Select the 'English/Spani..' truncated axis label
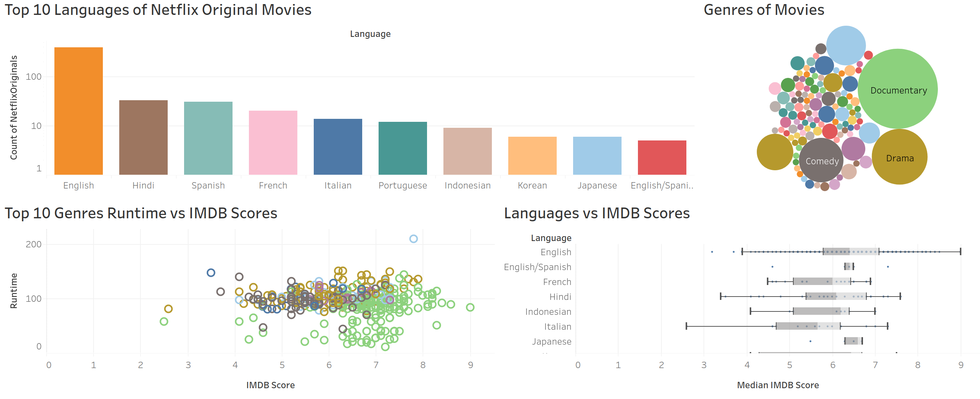The width and height of the screenshot is (980, 399). (x=662, y=185)
